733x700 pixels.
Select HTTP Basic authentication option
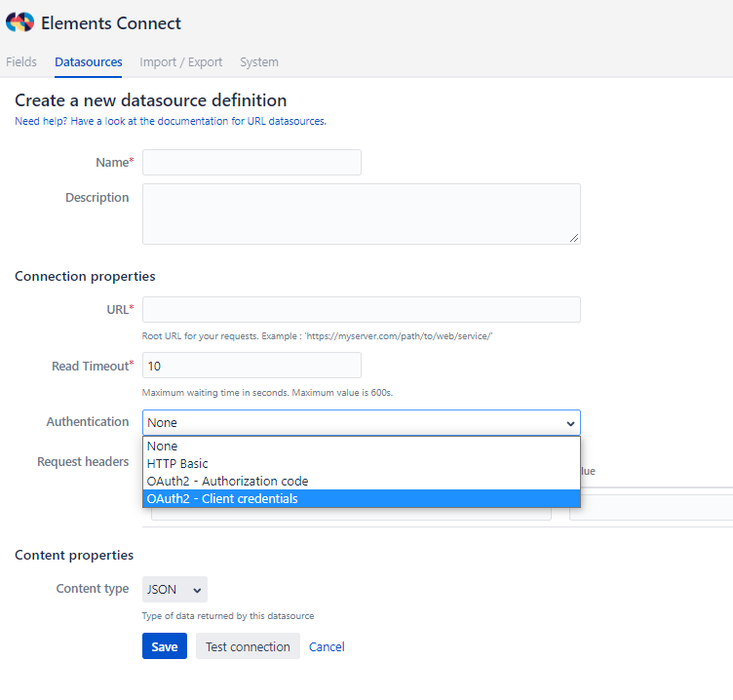click(177, 464)
